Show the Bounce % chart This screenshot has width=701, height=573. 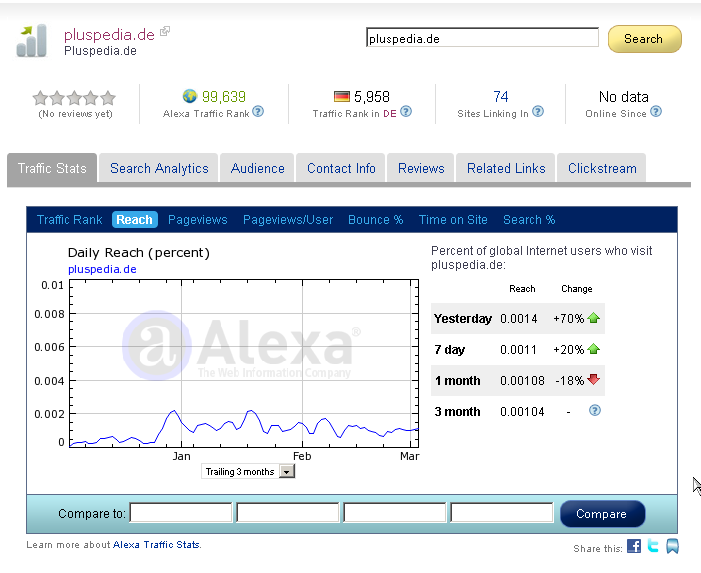click(x=376, y=219)
